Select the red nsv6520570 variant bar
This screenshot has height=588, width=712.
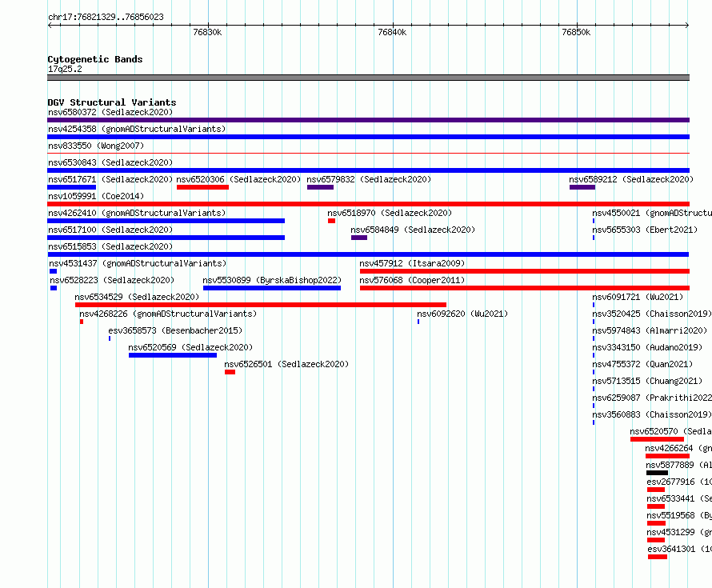click(657, 439)
